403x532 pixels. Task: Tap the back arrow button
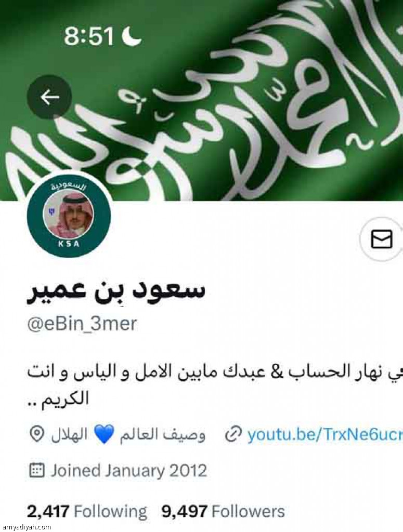[x=50, y=97]
